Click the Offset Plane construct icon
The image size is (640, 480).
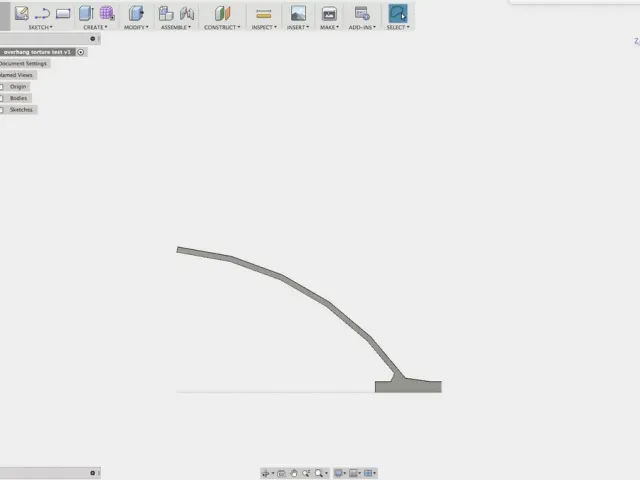pyautogui.click(x=222, y=13)
